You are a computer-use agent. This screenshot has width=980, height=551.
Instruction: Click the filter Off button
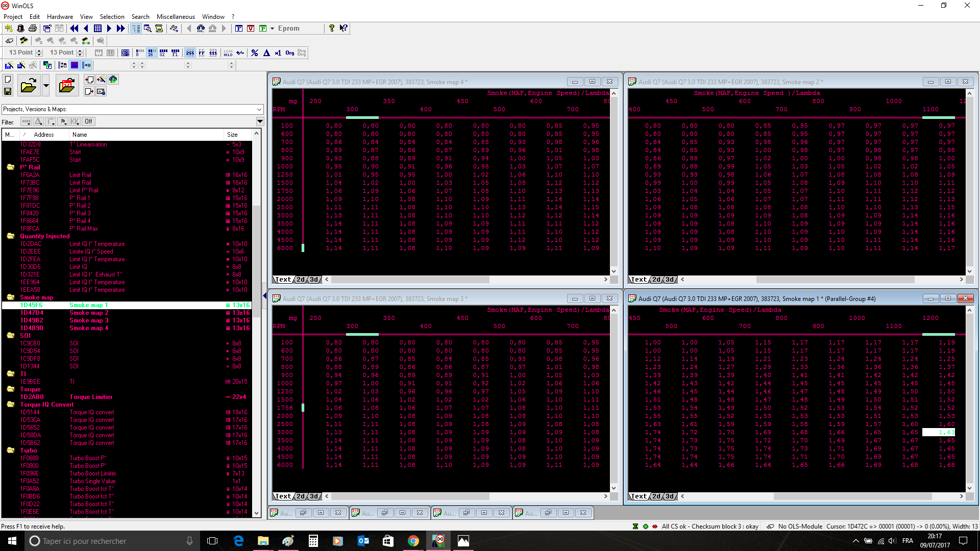[89, 121]
